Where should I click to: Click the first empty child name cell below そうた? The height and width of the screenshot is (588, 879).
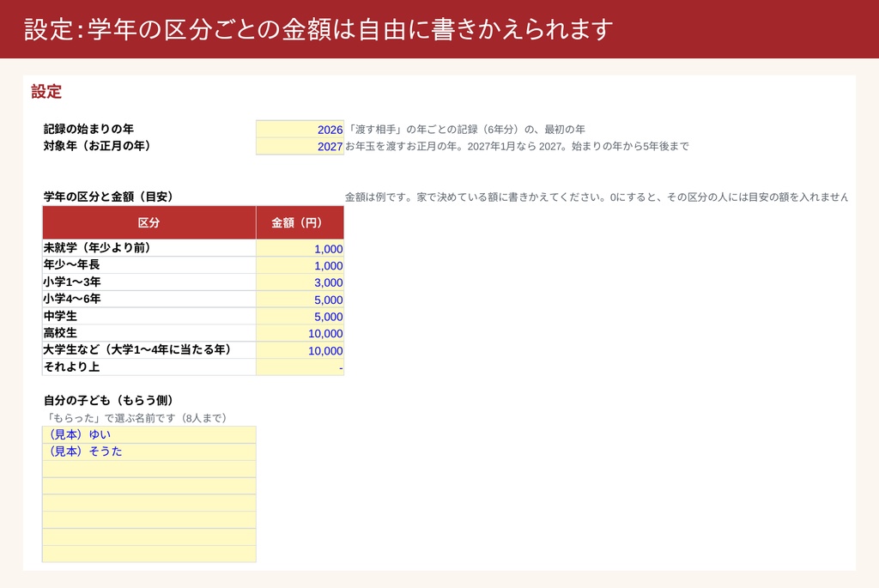tap(149, 469)
